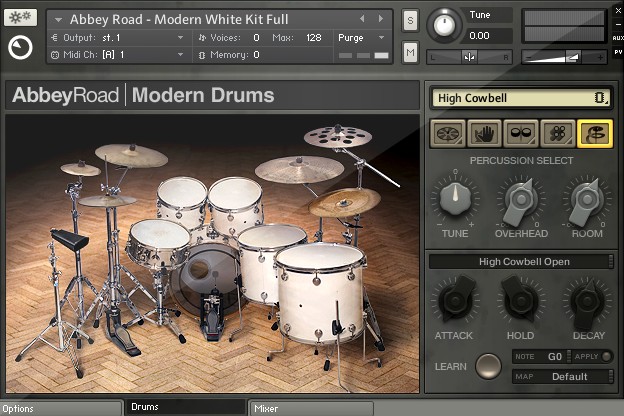624x416 pixels.
Task: Open the High Cowbell instrument selector
Action: click(521, 98)
